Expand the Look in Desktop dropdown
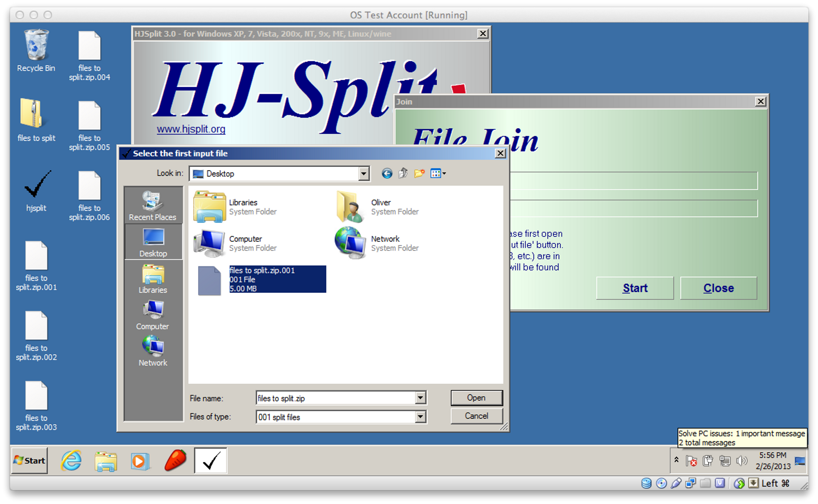Viewport: 818px width, 504px height. (x=363, y=173)
